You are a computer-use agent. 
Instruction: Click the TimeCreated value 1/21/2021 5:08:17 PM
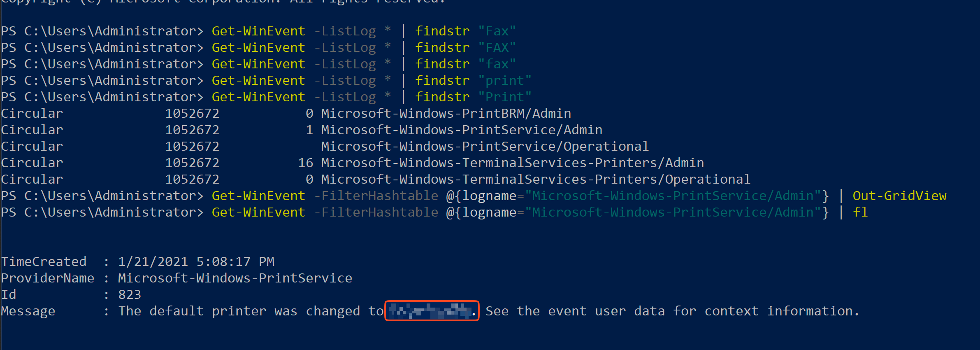[196, 262]
